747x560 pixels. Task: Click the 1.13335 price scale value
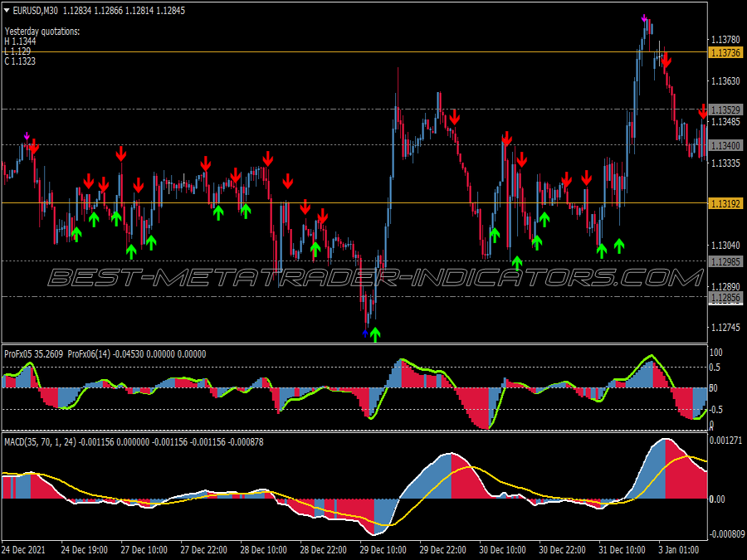click(x=725, y=163)
